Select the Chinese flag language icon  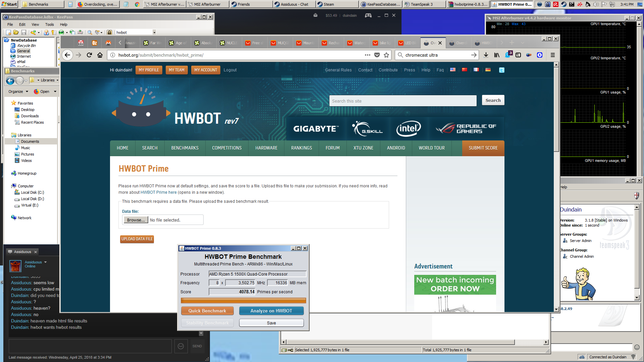point(465,70)
